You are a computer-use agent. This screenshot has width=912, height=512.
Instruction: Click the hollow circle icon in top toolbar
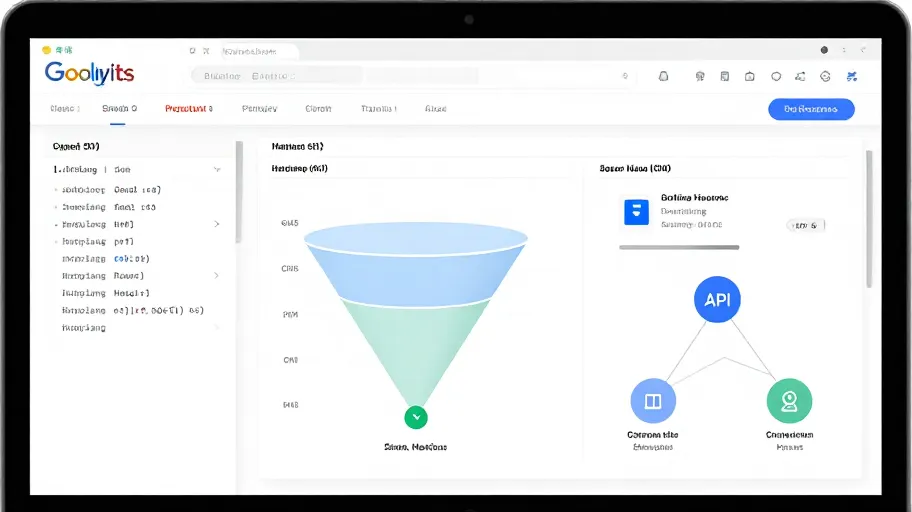click(x=776, y=76)
